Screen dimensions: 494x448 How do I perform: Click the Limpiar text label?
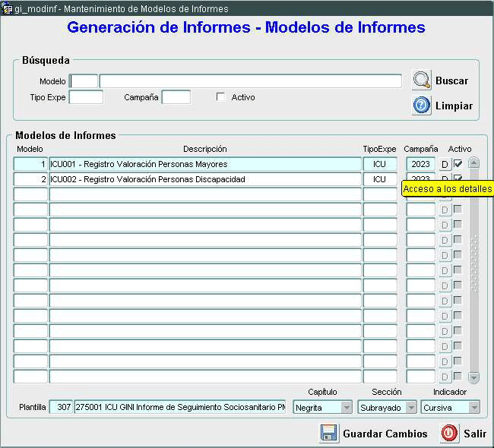[454, 106]
